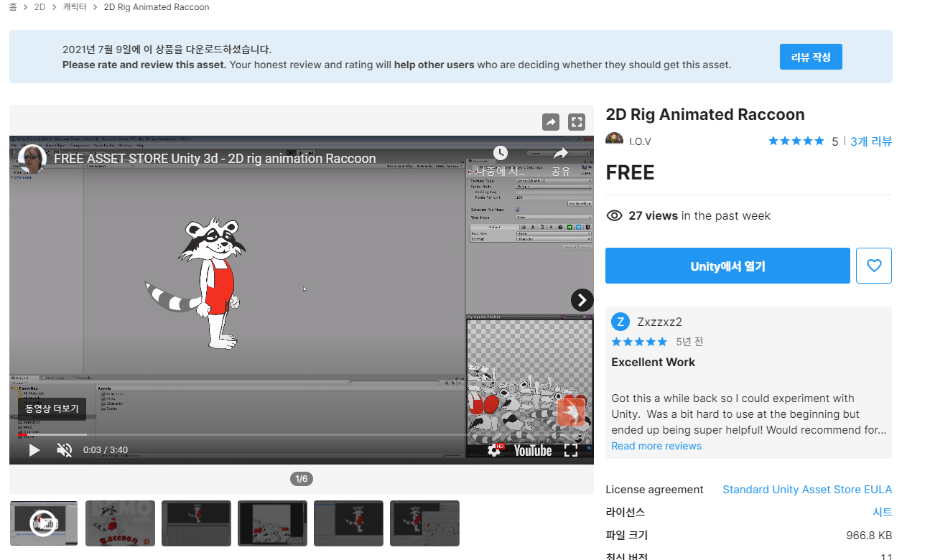Click the five-star rating near title

click(x=796, y=141)
